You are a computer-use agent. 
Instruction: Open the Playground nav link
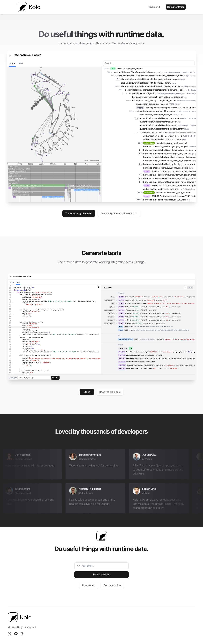[153, 7]
